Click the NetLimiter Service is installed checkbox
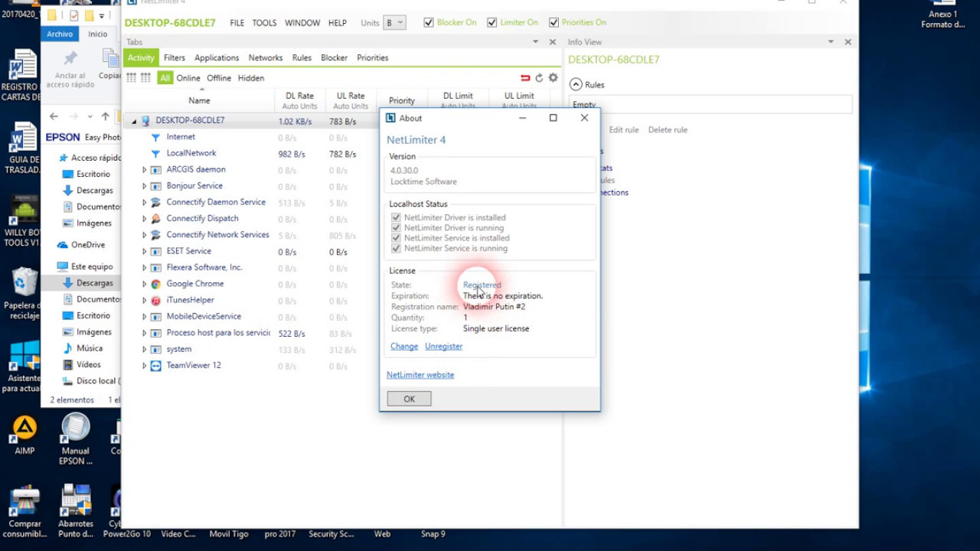Viewport: 980px width, 551px height. click(x=396, y=238)
